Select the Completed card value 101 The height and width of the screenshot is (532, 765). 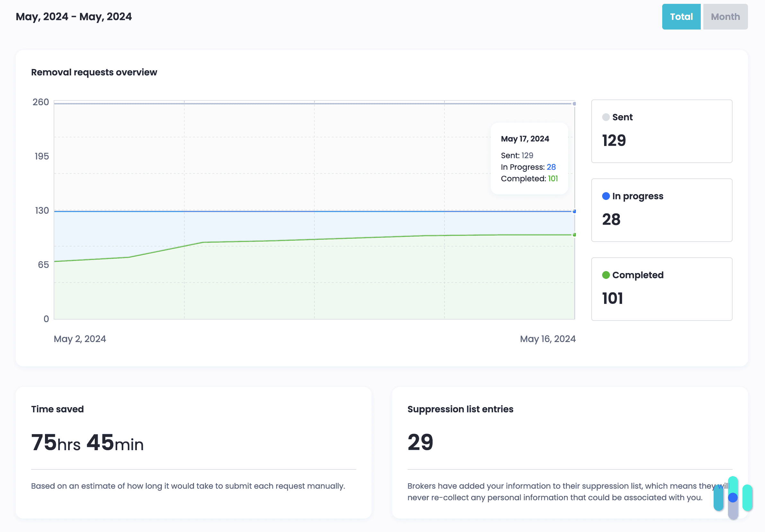point(612,298)
